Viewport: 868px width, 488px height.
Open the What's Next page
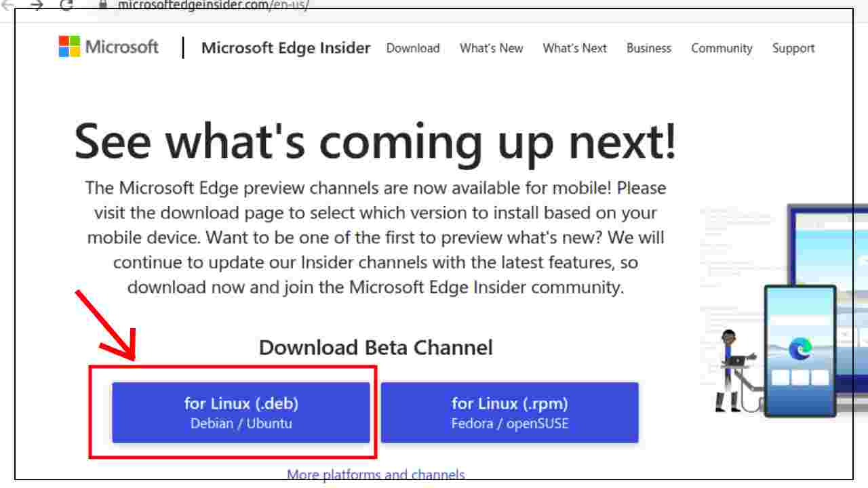pyautogui.click(x=574, y=48)
